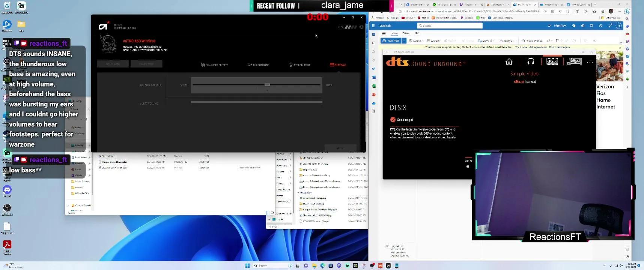644x270 pixels.
Task: Expand the flag dropdown arrow in Outlook toolbar
Action: 562,40
